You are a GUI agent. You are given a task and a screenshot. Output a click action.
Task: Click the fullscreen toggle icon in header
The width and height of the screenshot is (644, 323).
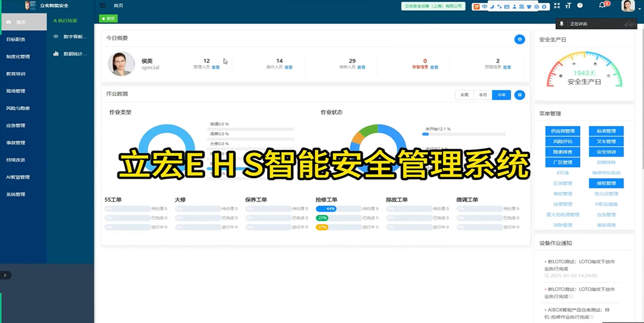click(557, 6)
